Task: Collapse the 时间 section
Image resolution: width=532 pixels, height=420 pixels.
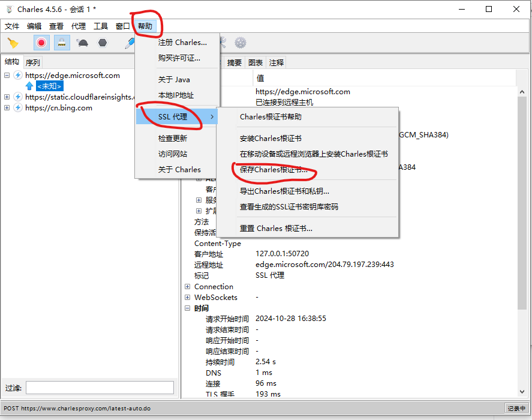Action: coord(188,308)
